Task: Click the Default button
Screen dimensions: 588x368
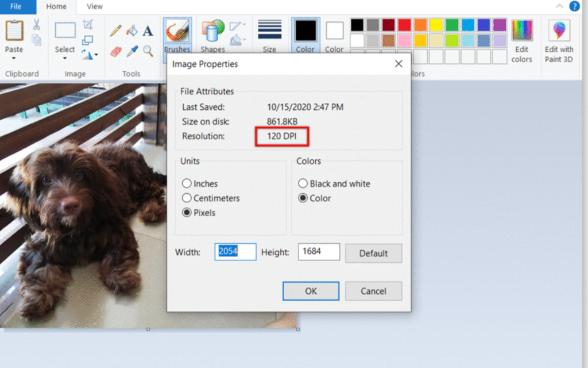Action: coord(373,253)
